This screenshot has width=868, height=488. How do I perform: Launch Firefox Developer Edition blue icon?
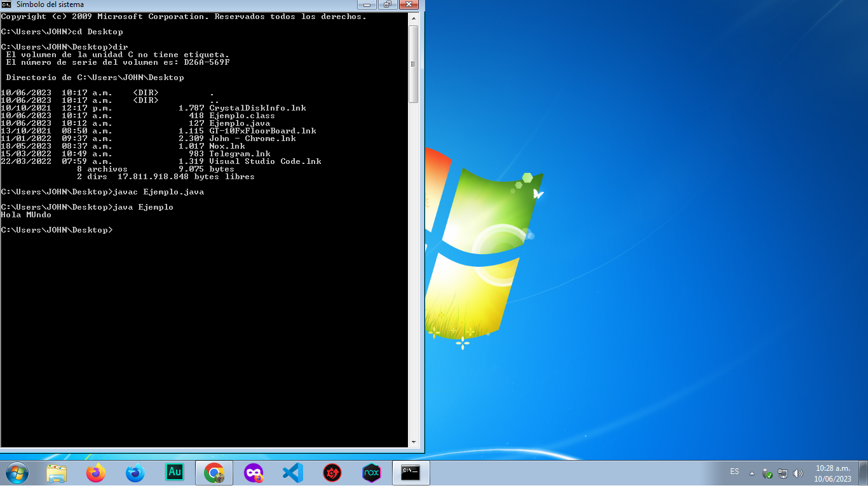point(135,473)
